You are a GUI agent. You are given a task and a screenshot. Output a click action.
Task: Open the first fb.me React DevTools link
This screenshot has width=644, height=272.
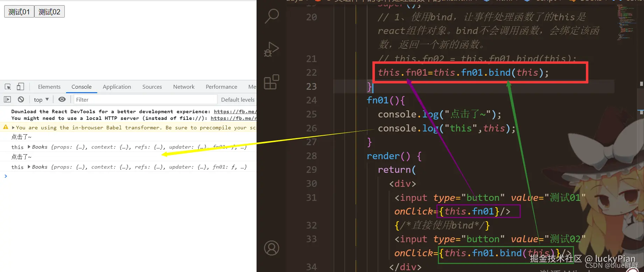235,111
